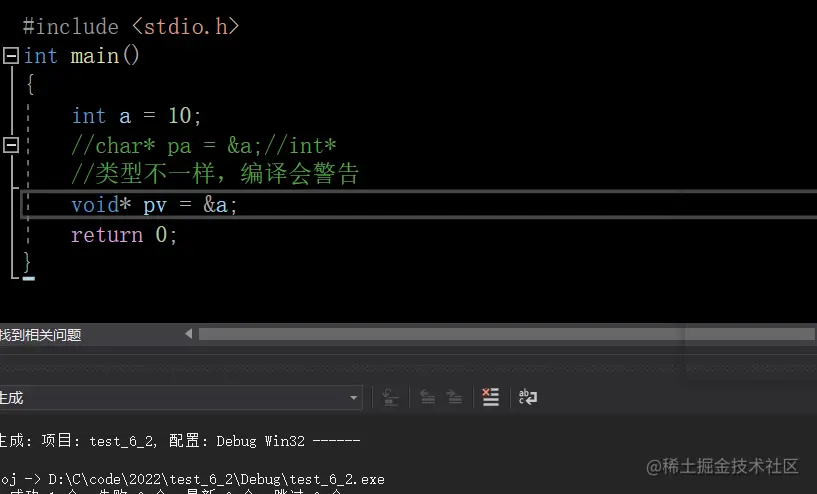This screenshot has width=817, height=494.
Task: Click the '找到相关问题' status text
Action: [41, 335]
